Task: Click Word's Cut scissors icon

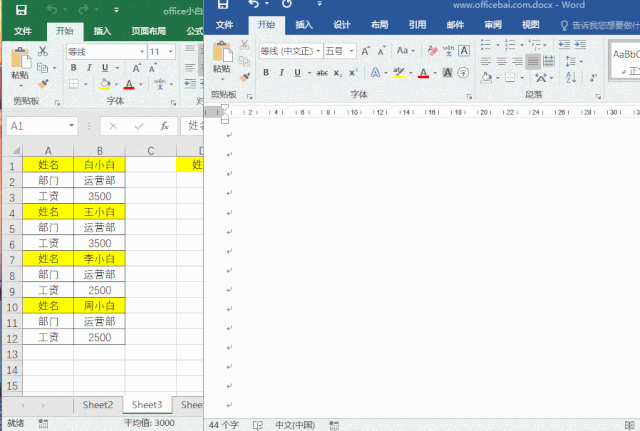Action: (x=244, y=45)
